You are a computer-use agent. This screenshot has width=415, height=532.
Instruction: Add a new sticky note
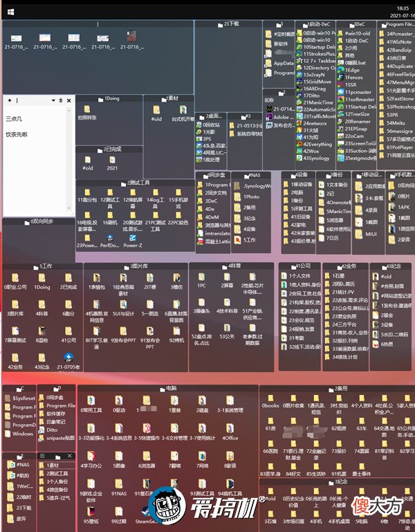coord(10,100)
